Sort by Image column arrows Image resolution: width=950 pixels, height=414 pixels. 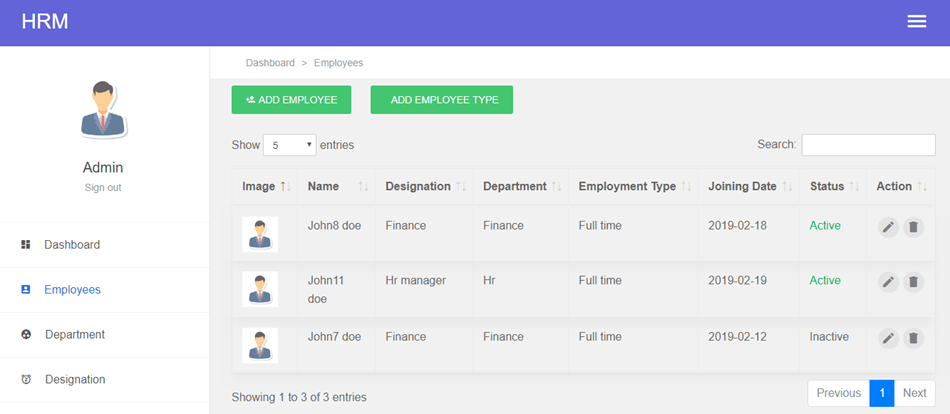coord(285,187)
